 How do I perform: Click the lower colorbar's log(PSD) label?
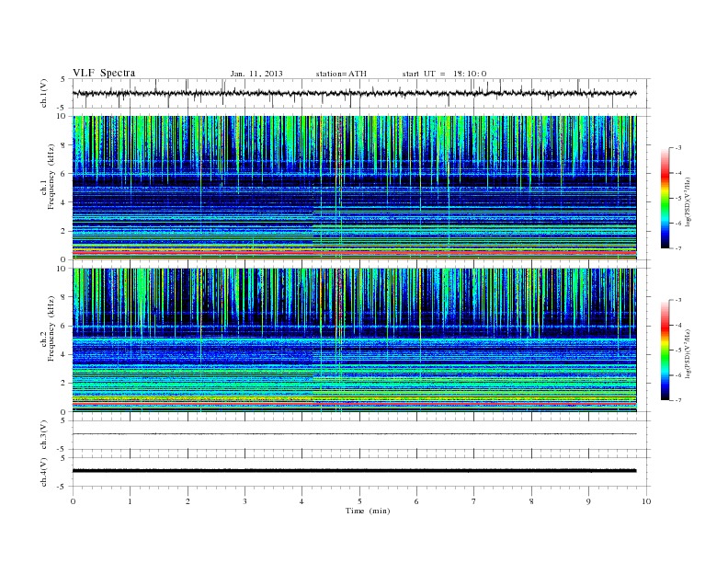688,353
